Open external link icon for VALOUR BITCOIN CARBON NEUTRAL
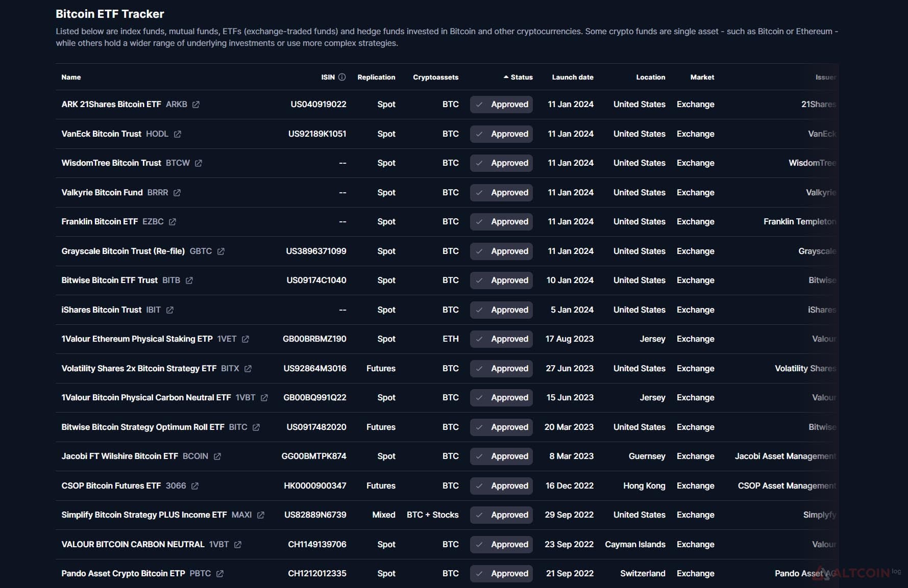 (x=238, y=545)
